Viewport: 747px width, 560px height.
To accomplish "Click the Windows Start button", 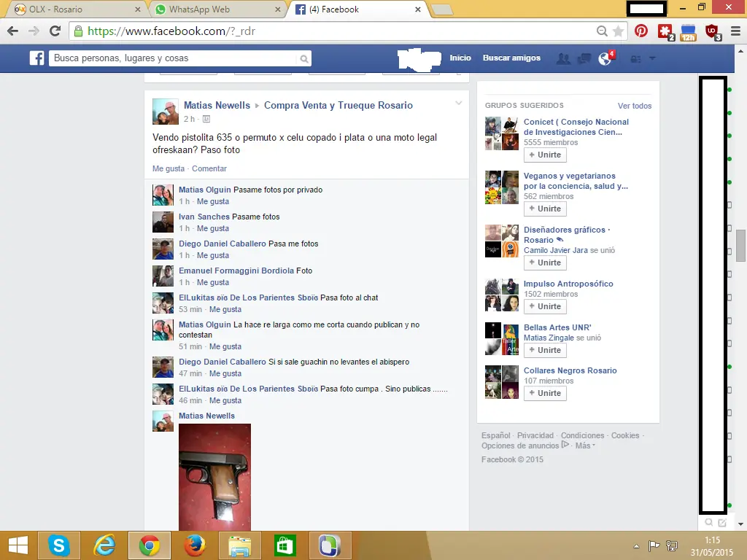I will tap(18, 545).
